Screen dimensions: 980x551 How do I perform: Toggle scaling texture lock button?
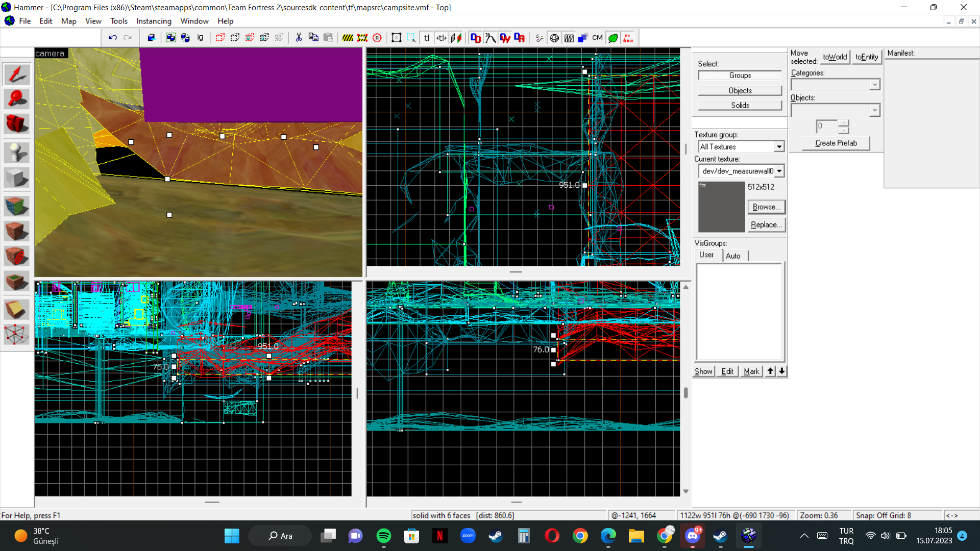pyautogui.click(x=442, y=38)
